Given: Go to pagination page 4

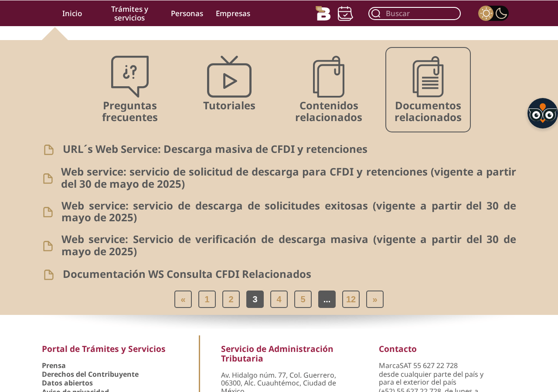Looking at the screenshot, I should coord(279,299).
